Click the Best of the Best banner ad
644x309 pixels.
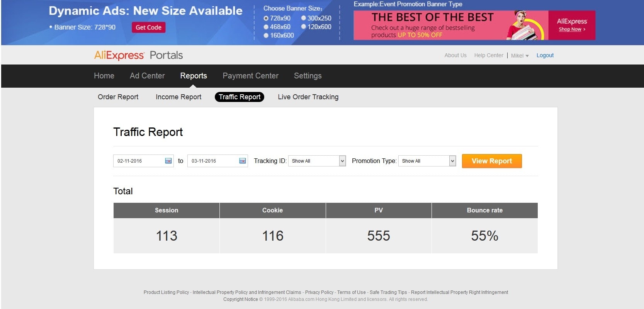474,25
